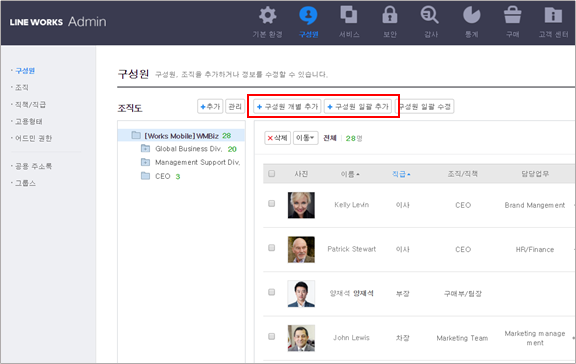
Task: Open 양재석's profile photo
Action: tap(301, 293)
